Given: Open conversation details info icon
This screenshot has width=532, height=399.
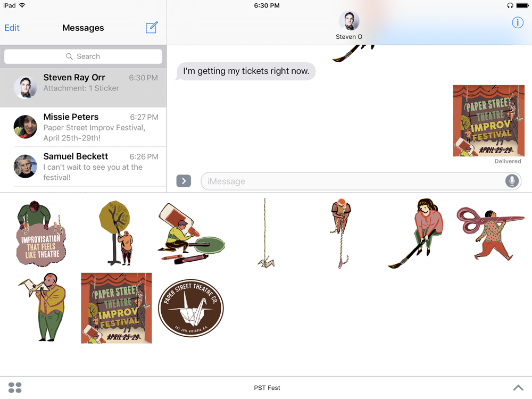Looking at the screenshot, I should coord(518,23).
